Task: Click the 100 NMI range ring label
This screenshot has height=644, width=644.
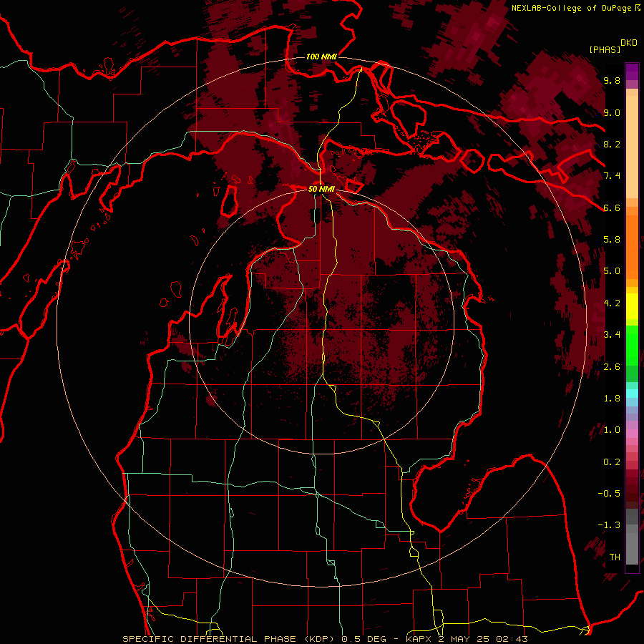Action: coord(321,57)
